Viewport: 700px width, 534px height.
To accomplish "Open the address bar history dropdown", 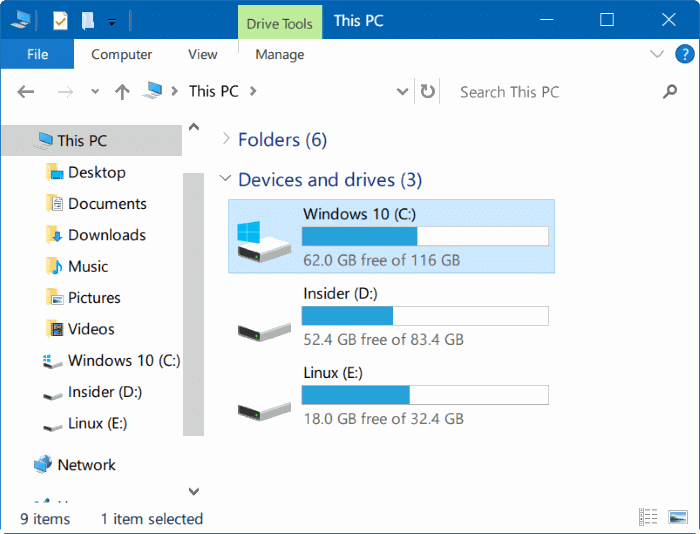I will [402, 92].
